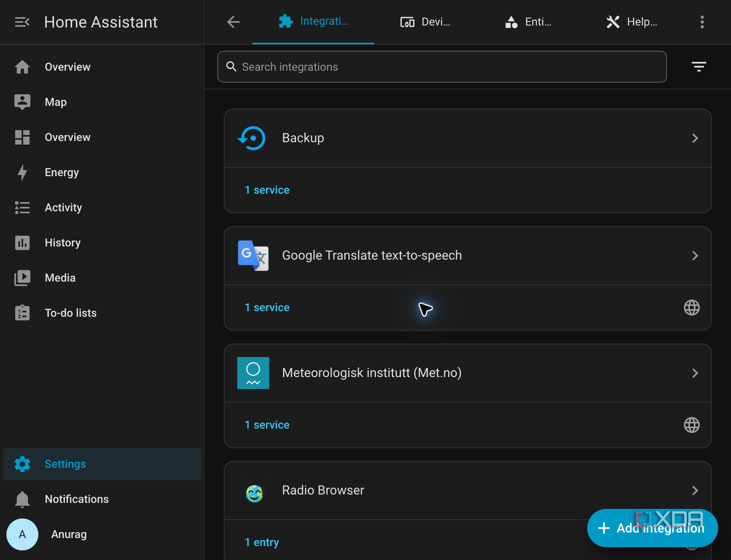
Task: Open the Met.no 1 service link
Action: tap(267, 425)
